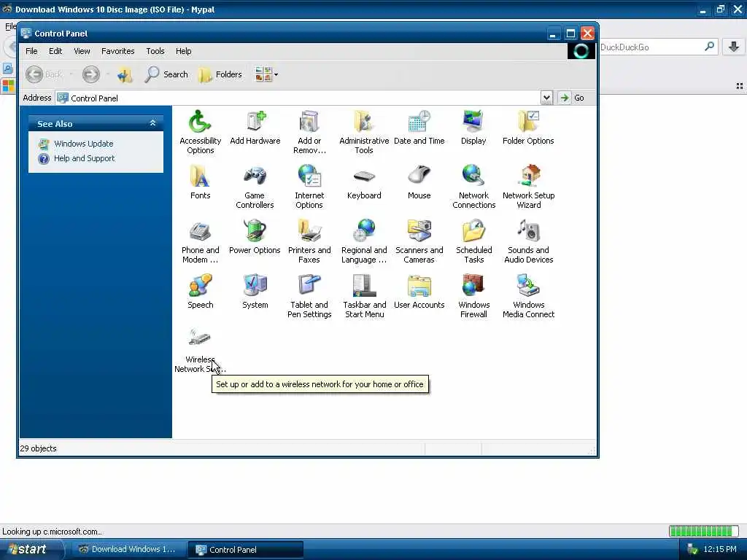Click the tray icon beside the clock
Image resolution: width=747 pixels, height=560 pixels.
692,550
